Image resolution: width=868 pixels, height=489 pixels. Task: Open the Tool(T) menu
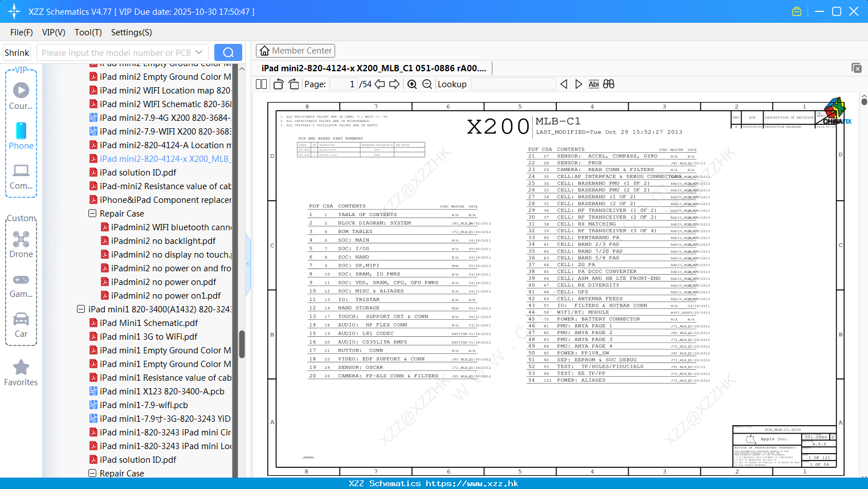[x=88, y=32]
